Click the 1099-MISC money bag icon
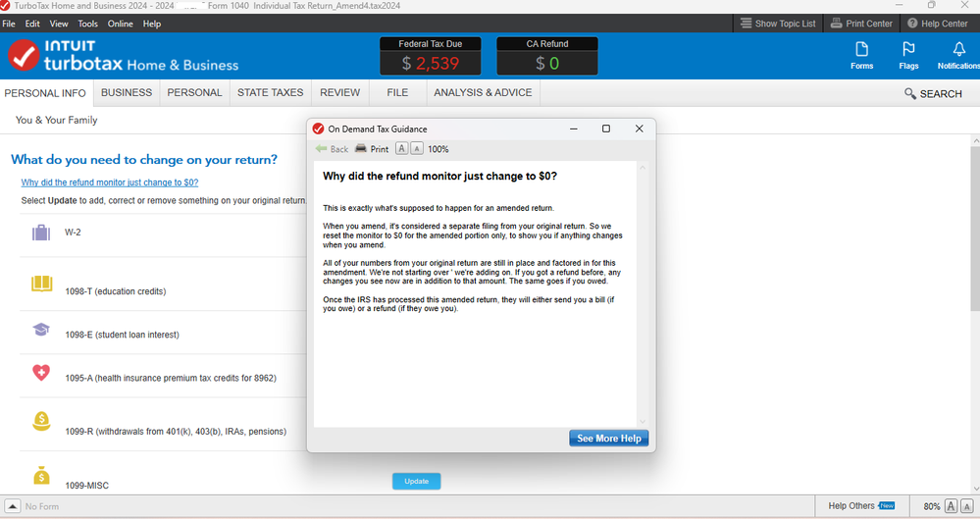 [x=41, y=476]
